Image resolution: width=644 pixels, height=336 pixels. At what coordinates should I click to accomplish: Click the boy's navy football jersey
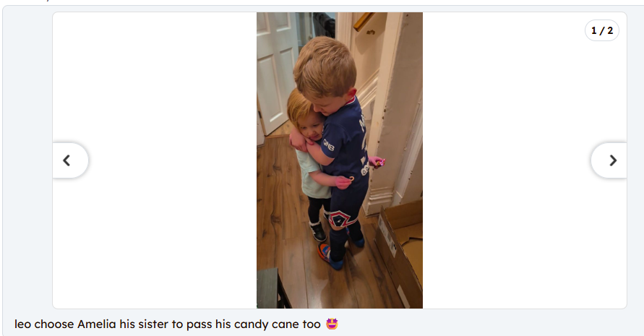(347, 139)
